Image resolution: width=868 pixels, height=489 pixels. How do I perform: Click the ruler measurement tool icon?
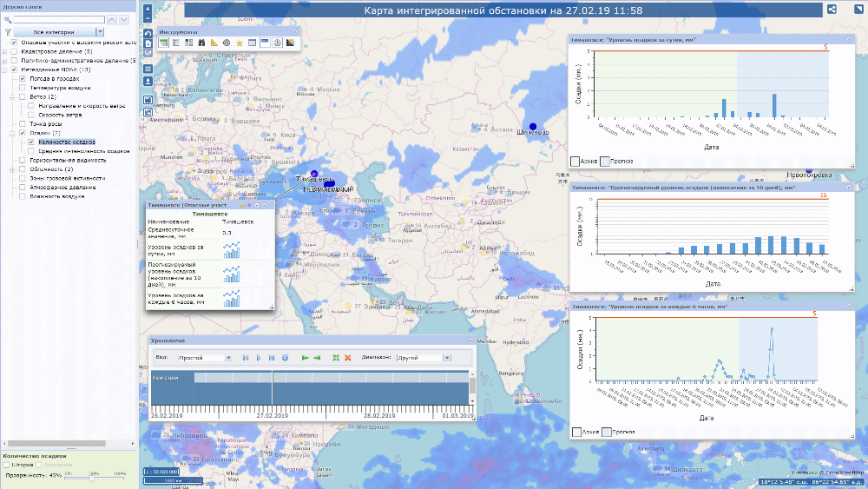click(x=214, y=43)
